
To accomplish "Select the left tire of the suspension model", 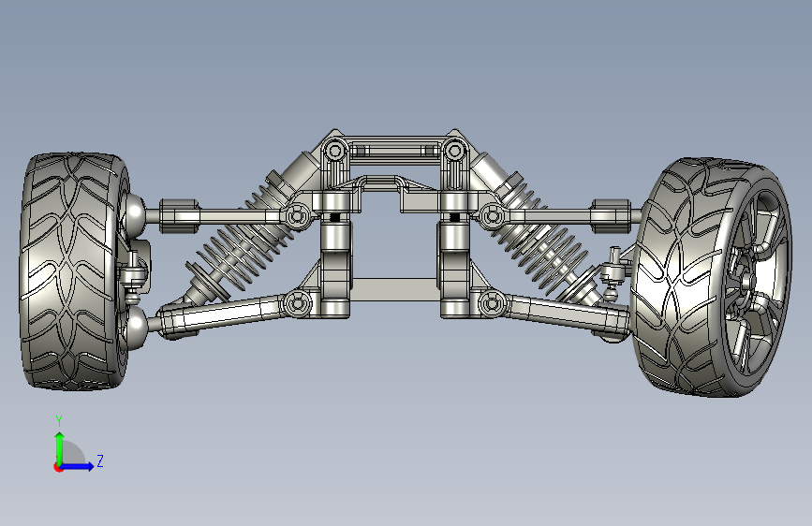I will pyautogui.click(x=70, y=270).
